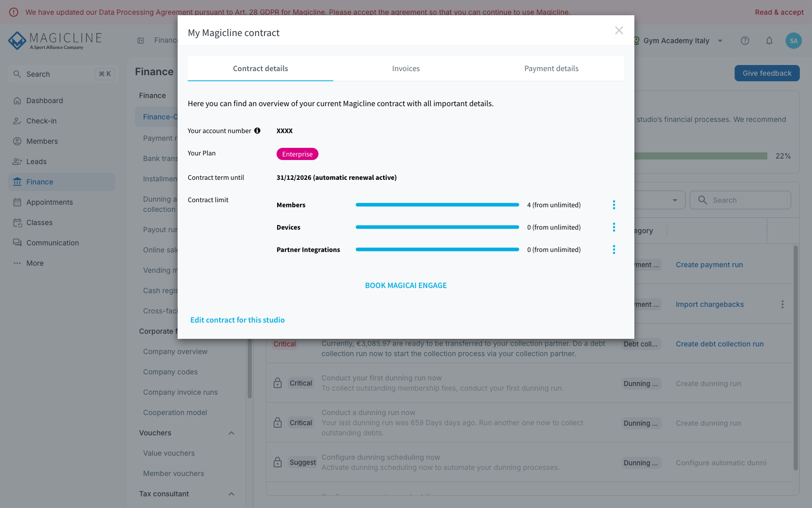The image size is (812, 508).
Task: Toggle the sidebar panel icon
Action: click(141, 41)
